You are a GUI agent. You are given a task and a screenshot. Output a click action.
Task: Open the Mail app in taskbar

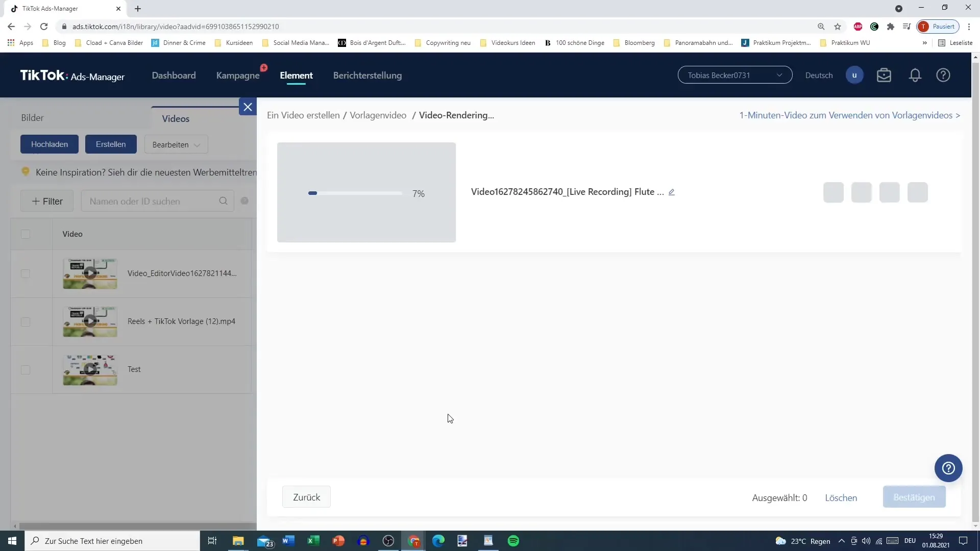(265, 541)
